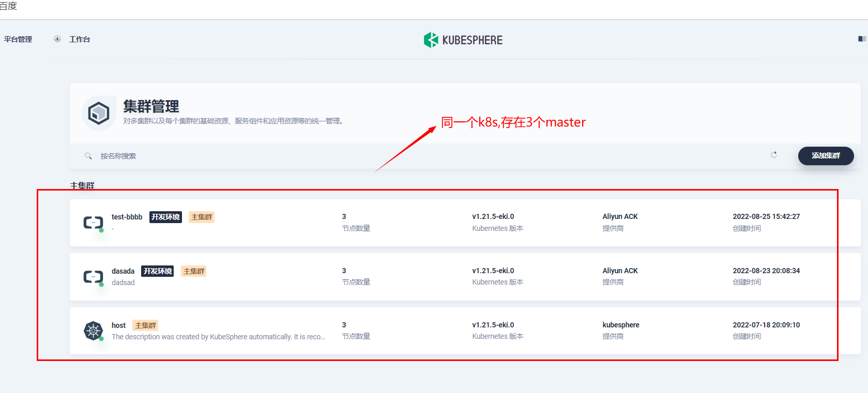Click version v1.21.5-eki.0 in host row
The image size is (868, 393).
[493, 325]
